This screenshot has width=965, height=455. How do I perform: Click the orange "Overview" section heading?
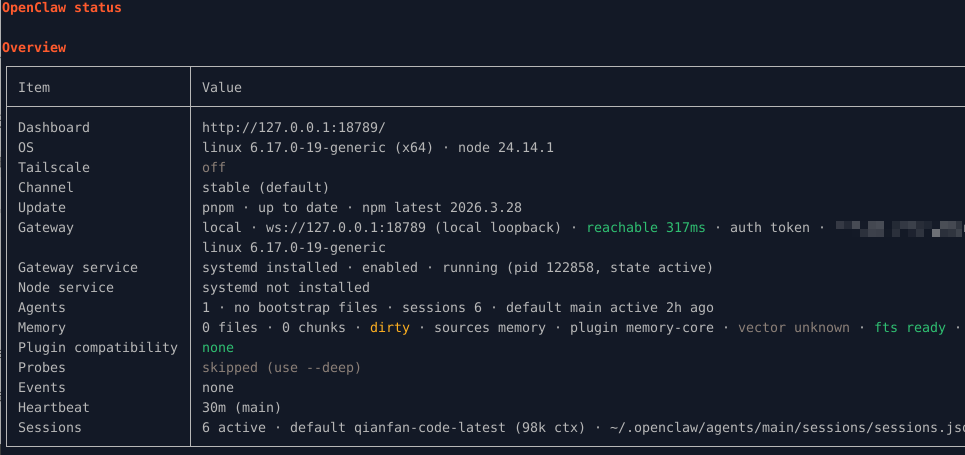coord(34,47)
